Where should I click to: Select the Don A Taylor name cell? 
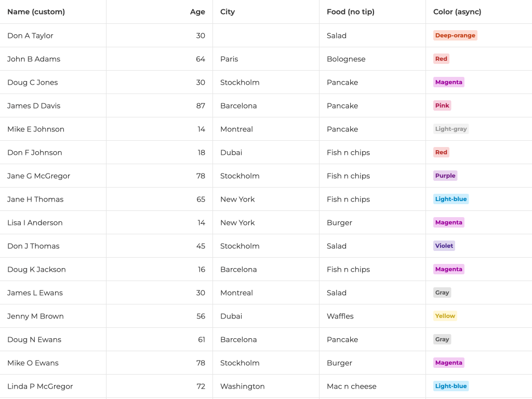point(30,35)
